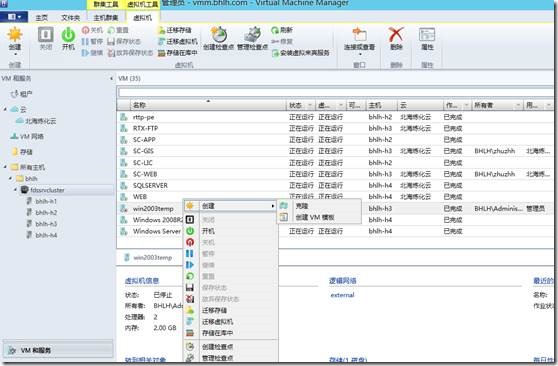Image resolution: width=558 pixels, height=366 pixels.
Task: Select 存储 in the navigation tree
Action: [x=22, y=152]
